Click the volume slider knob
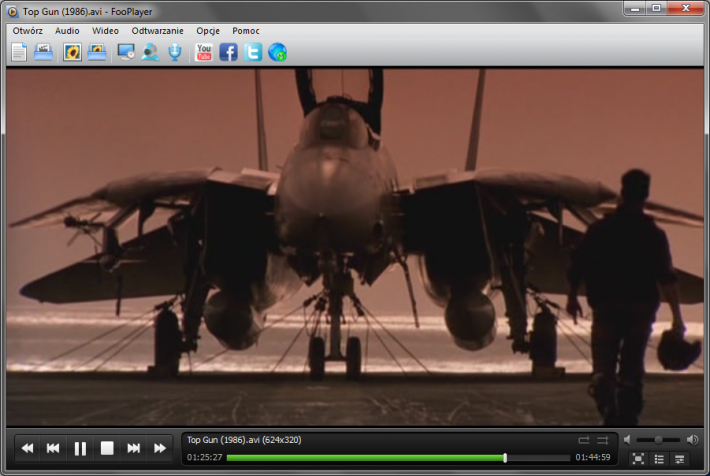The image size is (710, 476). click(658, 440)
